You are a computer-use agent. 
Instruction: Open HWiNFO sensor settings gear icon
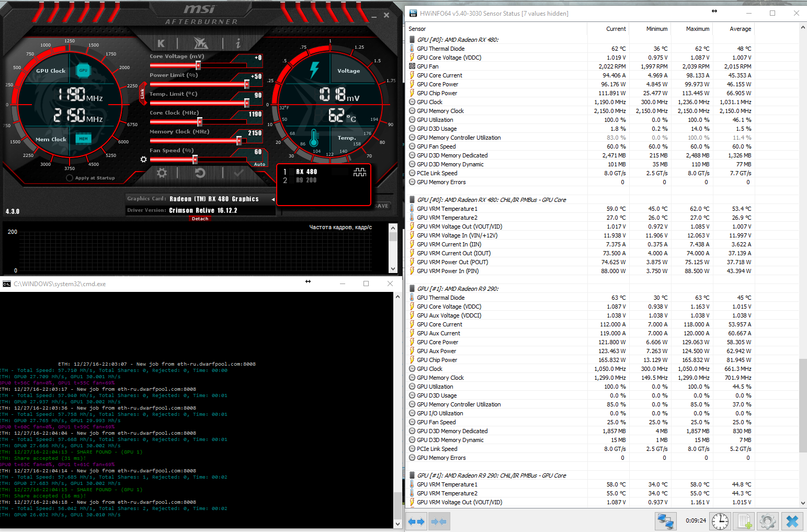point(767,521)
